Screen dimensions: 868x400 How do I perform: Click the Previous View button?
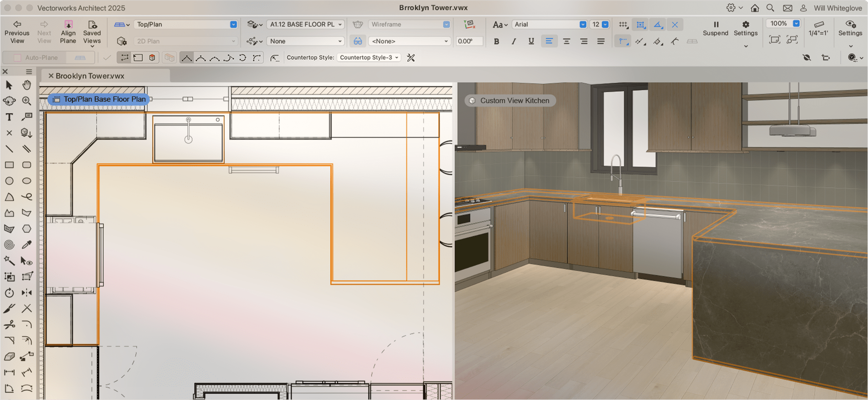[x=17, y=32]
